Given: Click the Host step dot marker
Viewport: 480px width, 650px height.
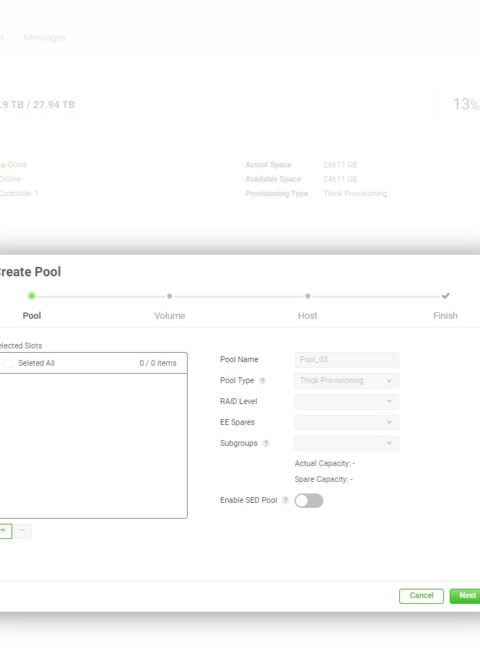Looking at the screenshot, I should click(308, 296).
